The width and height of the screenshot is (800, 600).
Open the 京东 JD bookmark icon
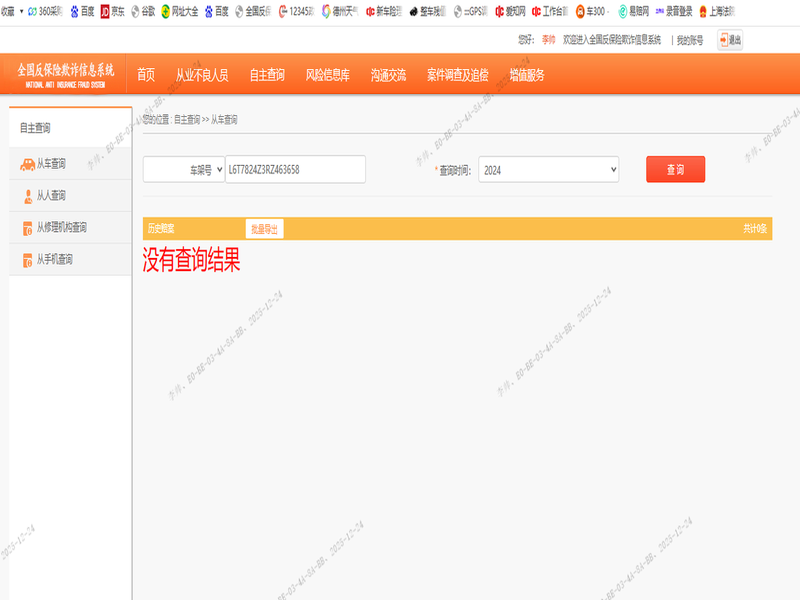[105, 11]
